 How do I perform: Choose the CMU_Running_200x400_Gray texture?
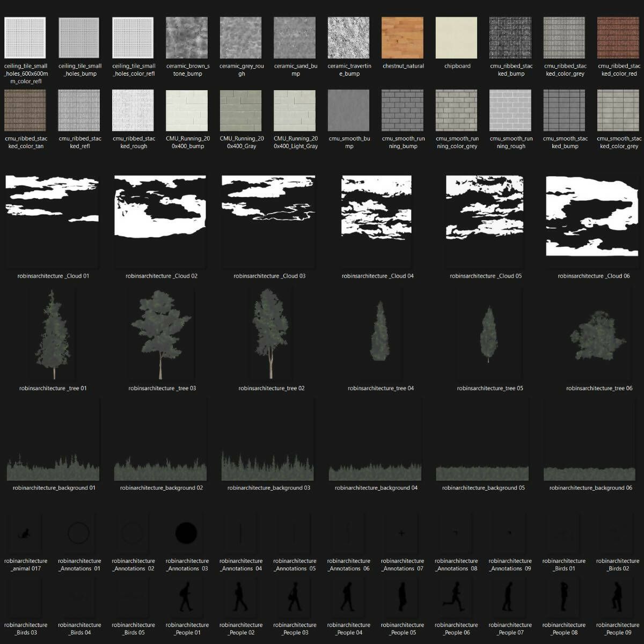pyautogui.click(x=241, y=111)
